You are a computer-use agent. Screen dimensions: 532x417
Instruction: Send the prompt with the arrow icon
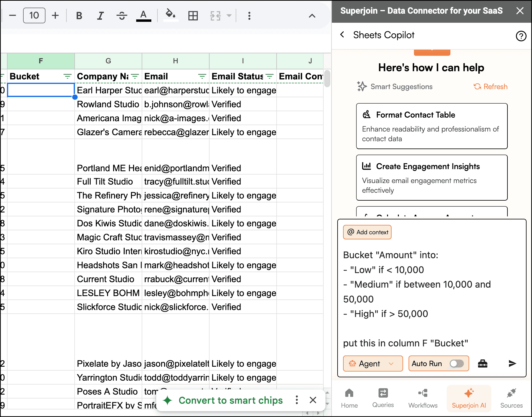[x=512, y=363]
